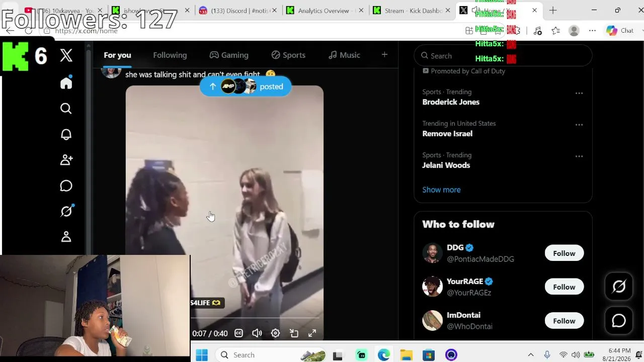Open more options for Broderick Jones trend
Viewport: 644px width, 362px height.
pyautogui.click(x=579, y=93)
